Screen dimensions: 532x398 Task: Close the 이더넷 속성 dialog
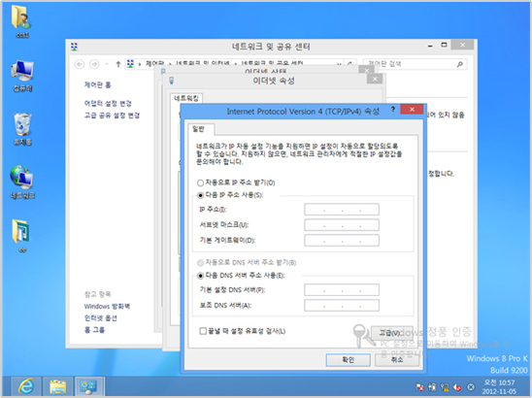coord(375,79)
